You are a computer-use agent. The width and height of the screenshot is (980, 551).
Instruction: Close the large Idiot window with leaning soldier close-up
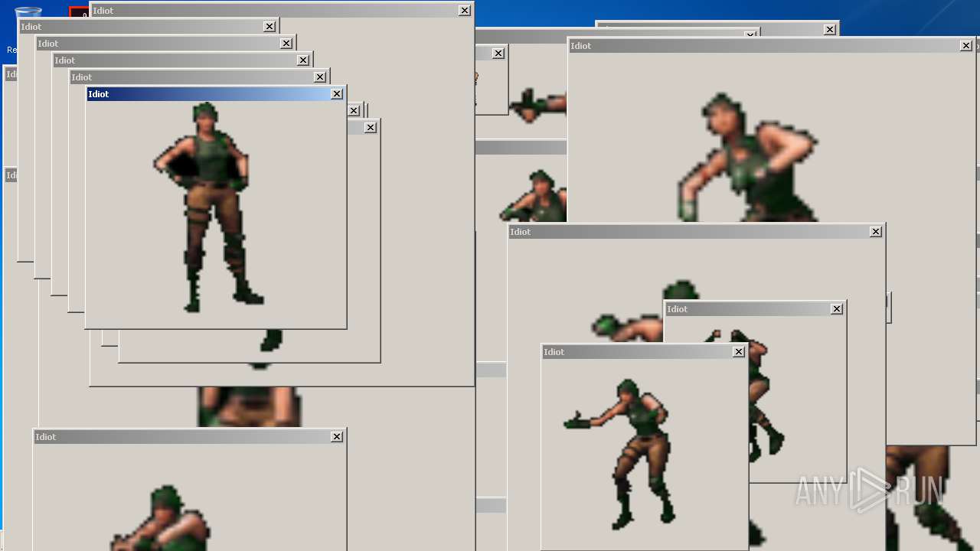(x=966, y=46)
